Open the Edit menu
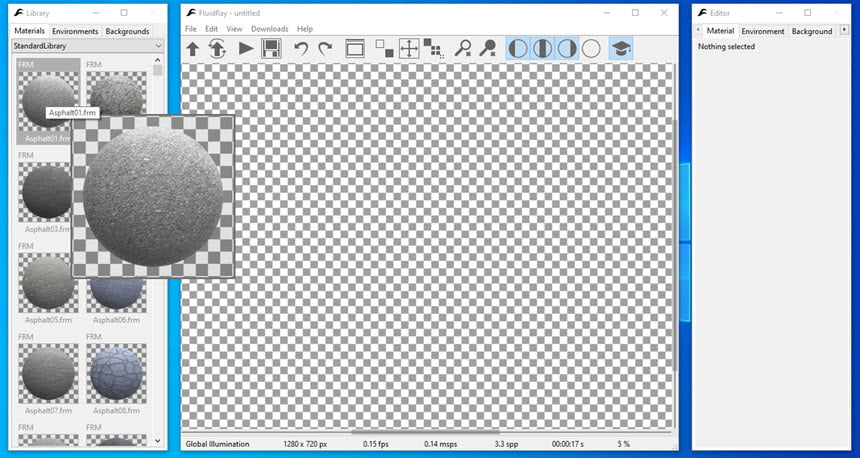The image size is (860, 458). tap(211, 29)
